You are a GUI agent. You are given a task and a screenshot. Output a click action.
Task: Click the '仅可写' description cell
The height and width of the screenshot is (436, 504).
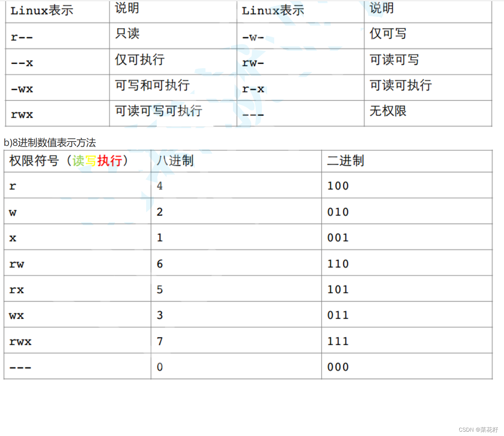click(x=428, y=36)
